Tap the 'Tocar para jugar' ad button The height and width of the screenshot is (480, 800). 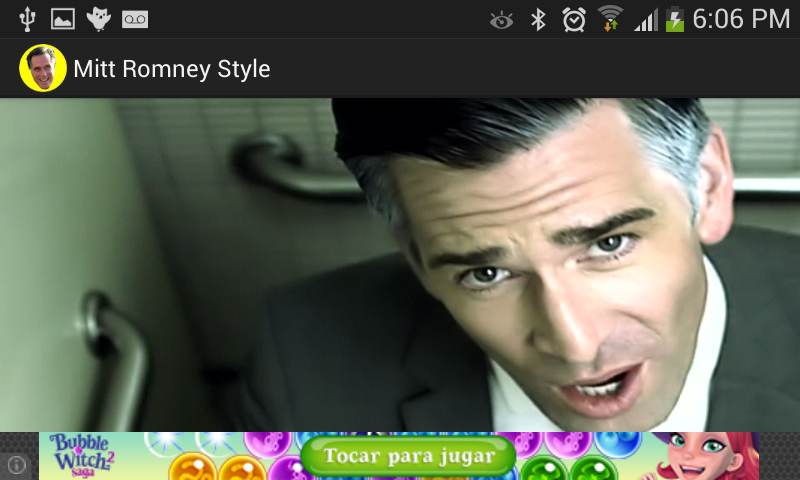coord(409,456)
